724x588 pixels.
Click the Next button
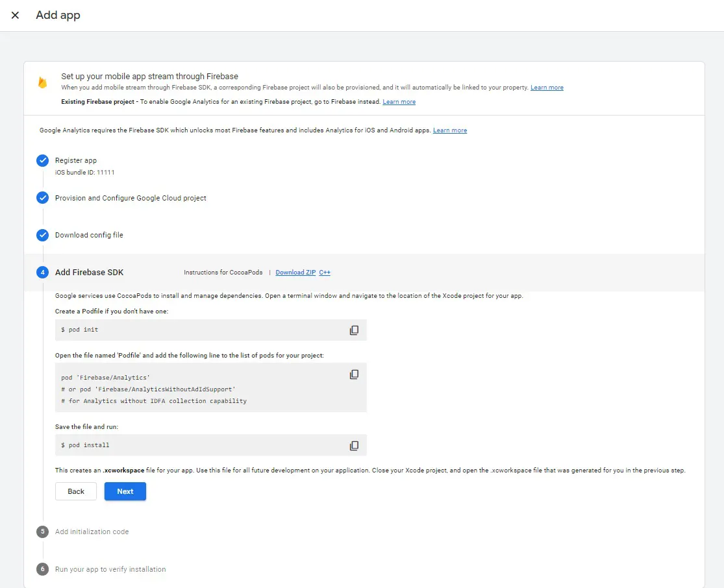tap(125, 491)
